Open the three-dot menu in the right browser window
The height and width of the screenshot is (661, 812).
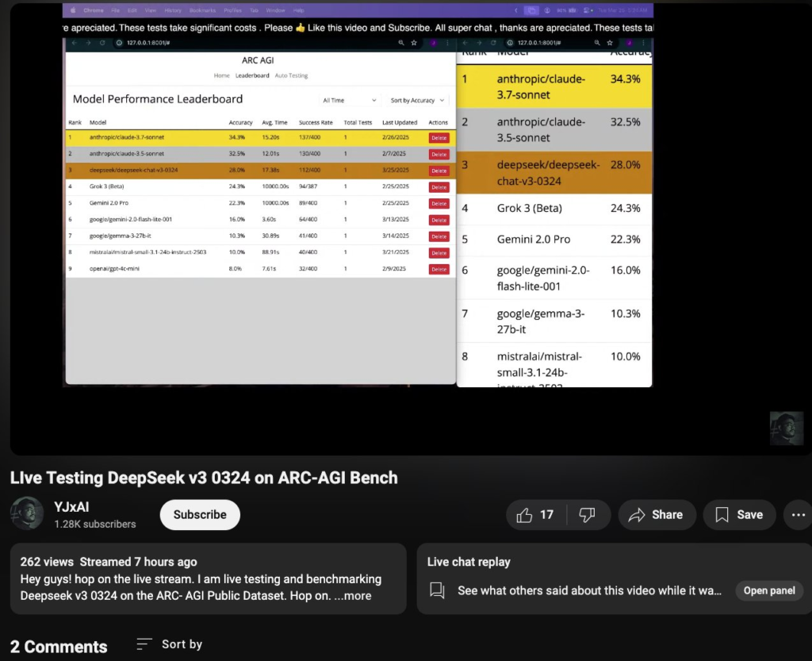pyautogui.click(x=643, y=43)
